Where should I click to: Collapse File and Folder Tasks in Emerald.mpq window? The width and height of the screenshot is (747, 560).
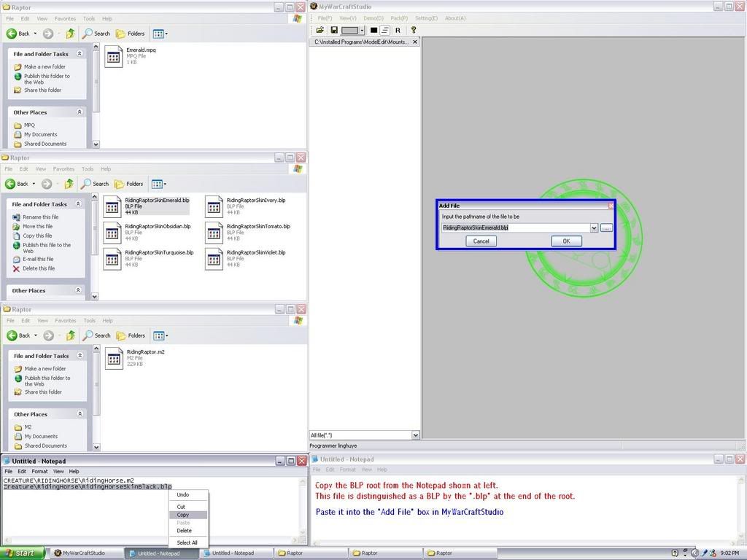tap(80, 54)
